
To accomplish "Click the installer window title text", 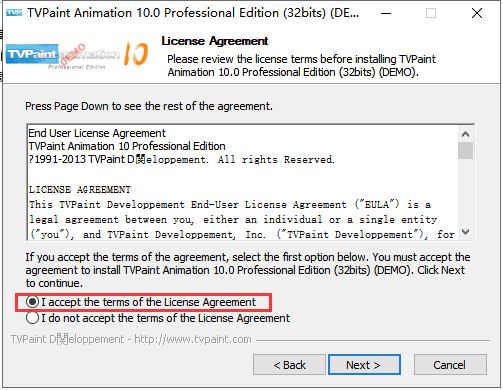I will click(193, 13).
